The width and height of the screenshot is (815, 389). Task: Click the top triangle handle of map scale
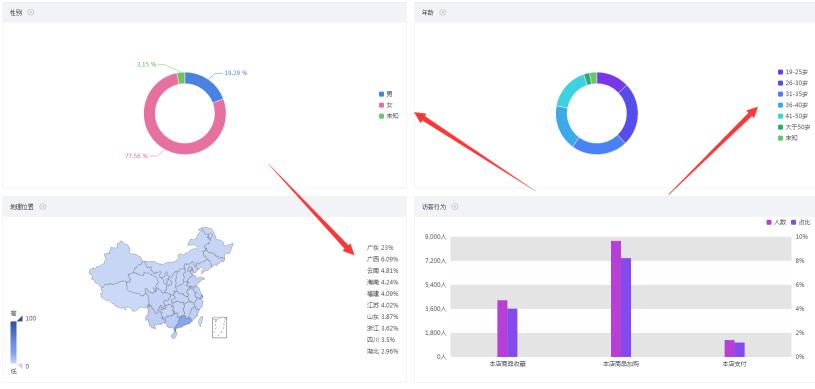click(20, 318)
